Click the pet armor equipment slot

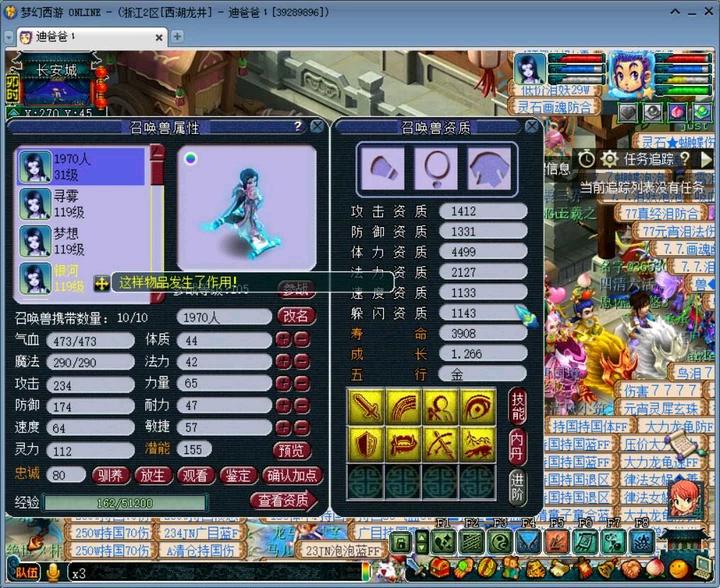(x=489, y=168)
